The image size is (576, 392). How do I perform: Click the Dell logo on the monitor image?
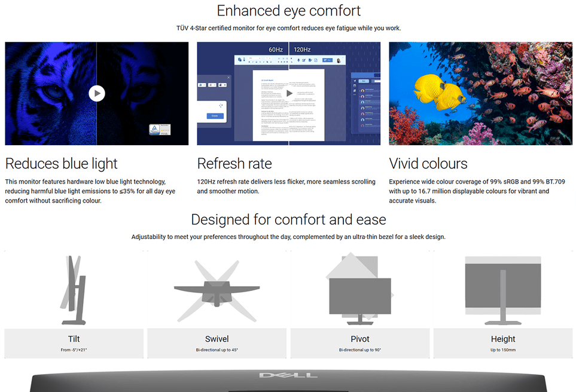point(288,375)
